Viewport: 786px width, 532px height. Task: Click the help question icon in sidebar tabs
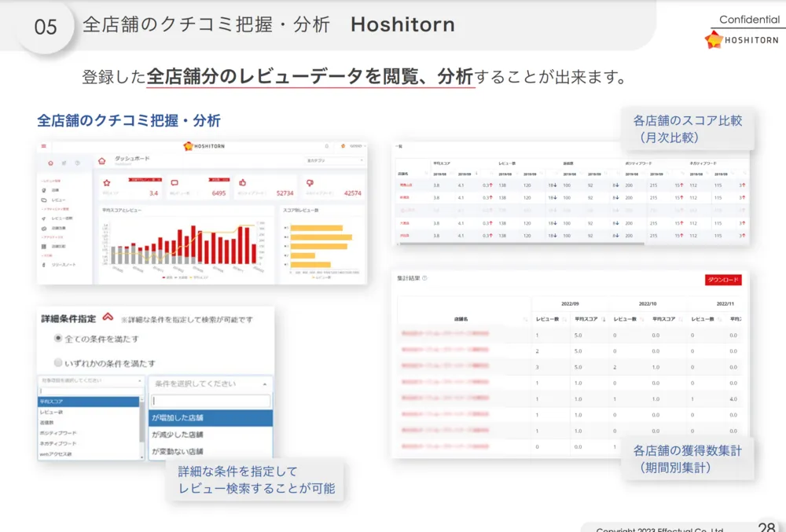click(77, 163)
